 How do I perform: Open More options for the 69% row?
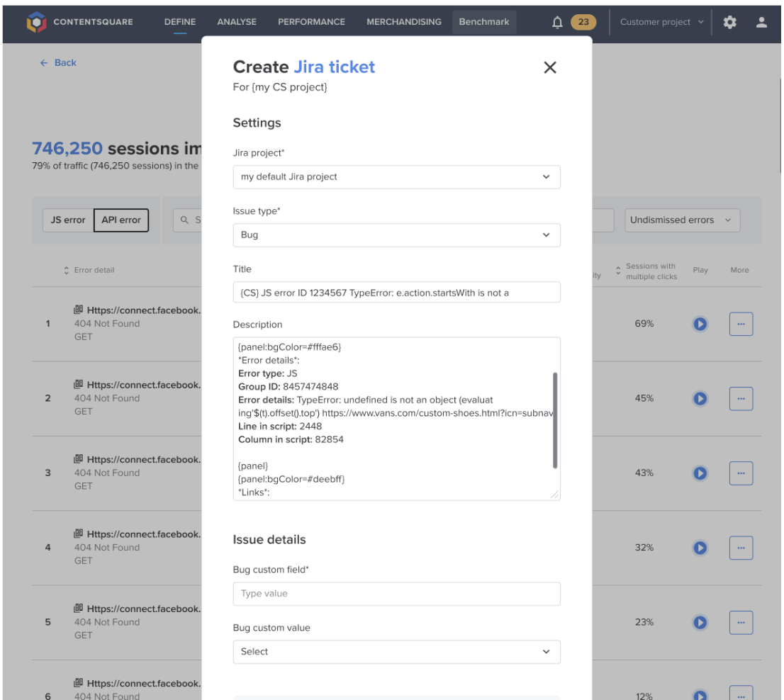point(741,324)
